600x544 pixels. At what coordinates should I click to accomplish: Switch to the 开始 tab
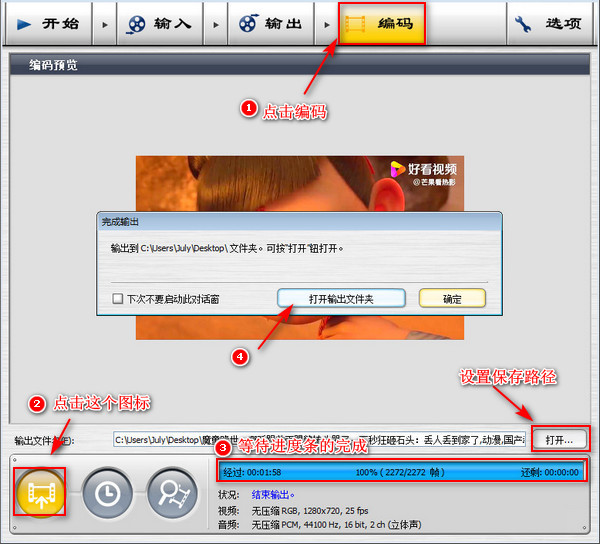(x=48, y=24)
